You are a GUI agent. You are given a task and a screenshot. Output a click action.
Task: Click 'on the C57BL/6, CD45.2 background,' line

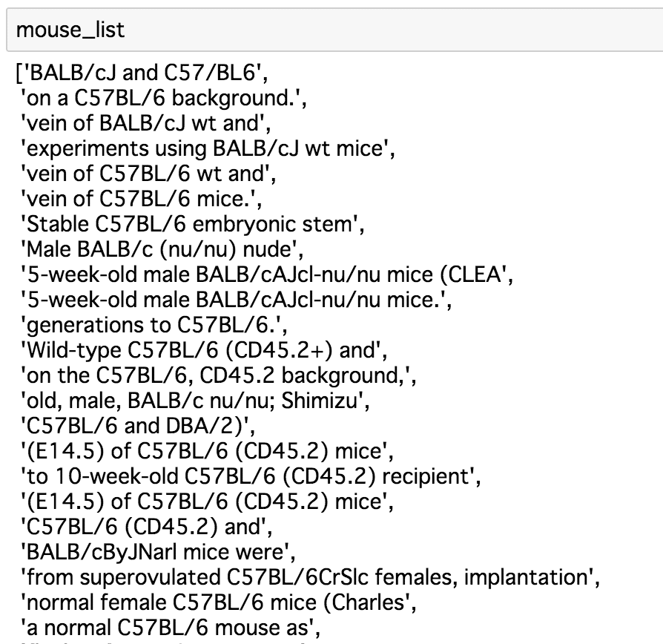[218, 375]
